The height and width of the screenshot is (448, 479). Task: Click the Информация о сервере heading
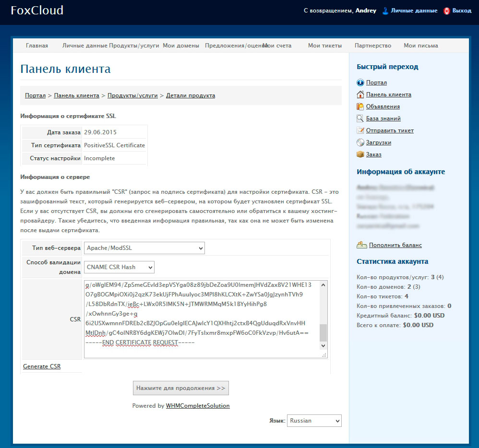click(55, 177)
